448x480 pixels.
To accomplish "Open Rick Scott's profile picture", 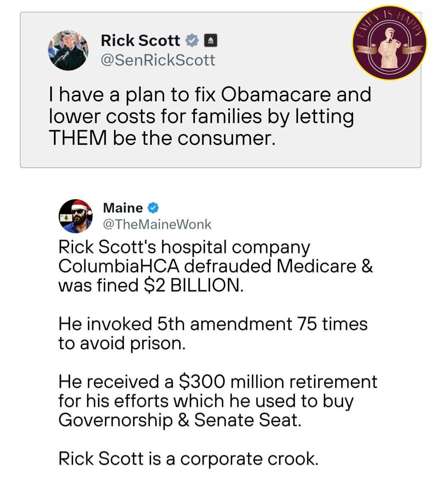I will coord(68,50).
